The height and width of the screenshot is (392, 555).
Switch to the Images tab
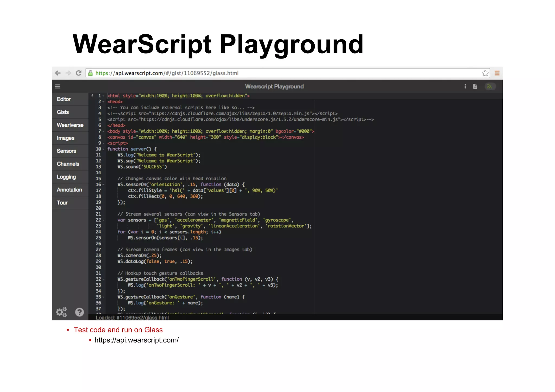click(x=70, y=138)
